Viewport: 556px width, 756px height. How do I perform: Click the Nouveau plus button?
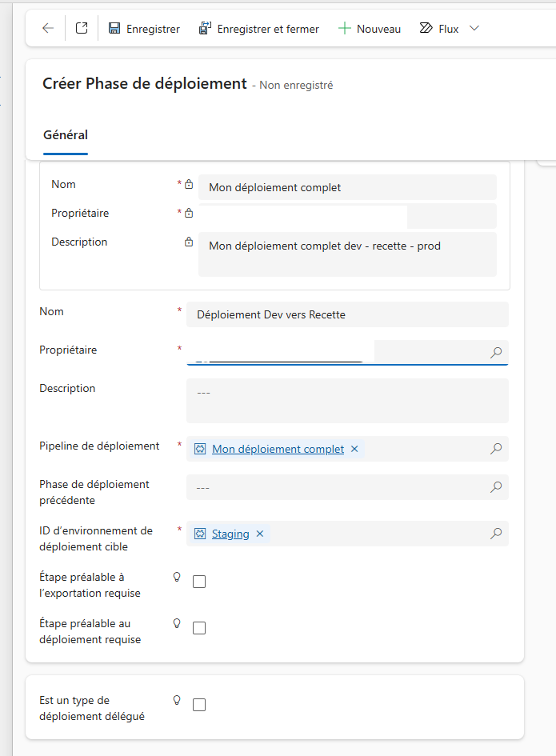(x=370, y=29)
